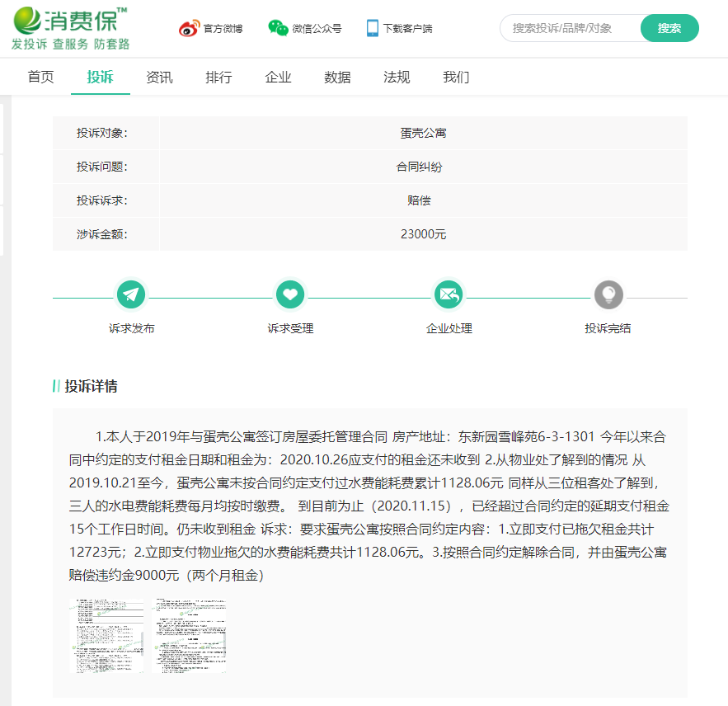Open the 企业 navigation tab
Image resolution: width=728 pixels, height=706 pixels.
pos(278,77)
